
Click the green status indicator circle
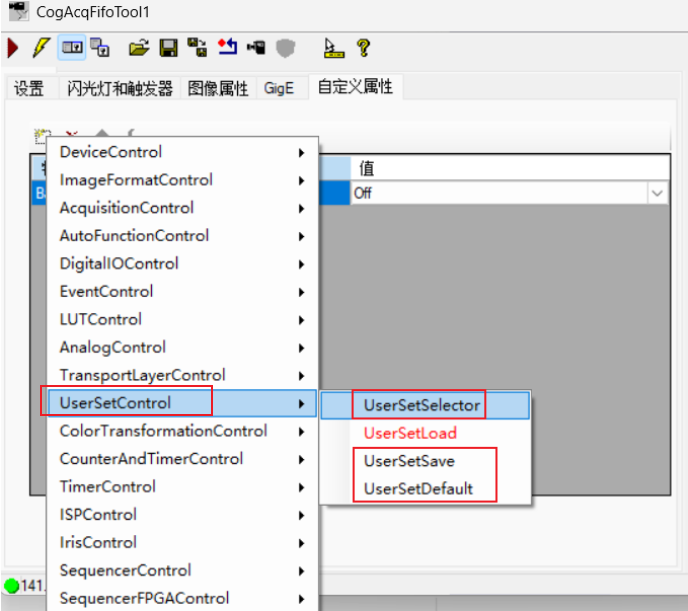(x=11, y=586)
